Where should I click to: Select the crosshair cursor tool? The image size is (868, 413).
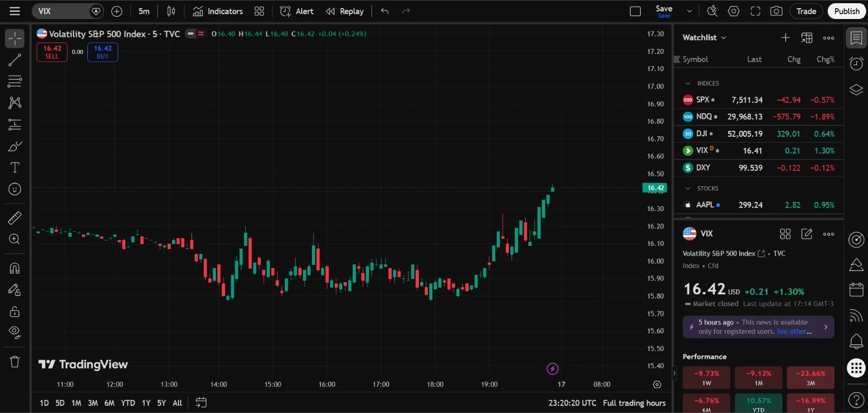15,38
